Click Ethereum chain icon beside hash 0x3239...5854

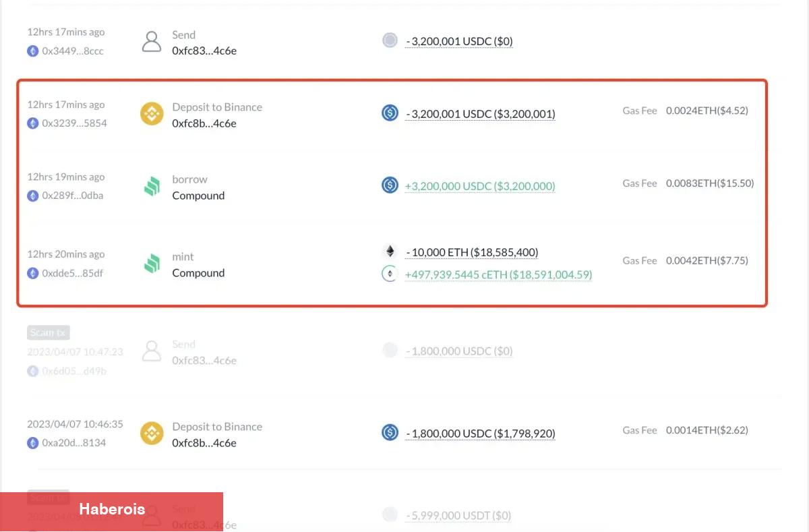[x=32, y=123]
